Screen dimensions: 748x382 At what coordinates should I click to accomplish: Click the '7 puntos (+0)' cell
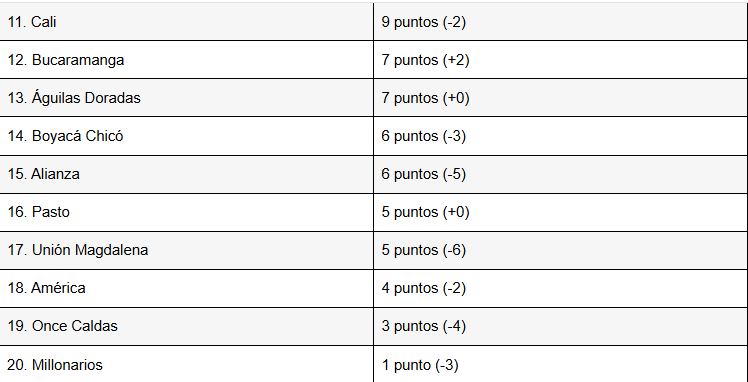[561, 98]
